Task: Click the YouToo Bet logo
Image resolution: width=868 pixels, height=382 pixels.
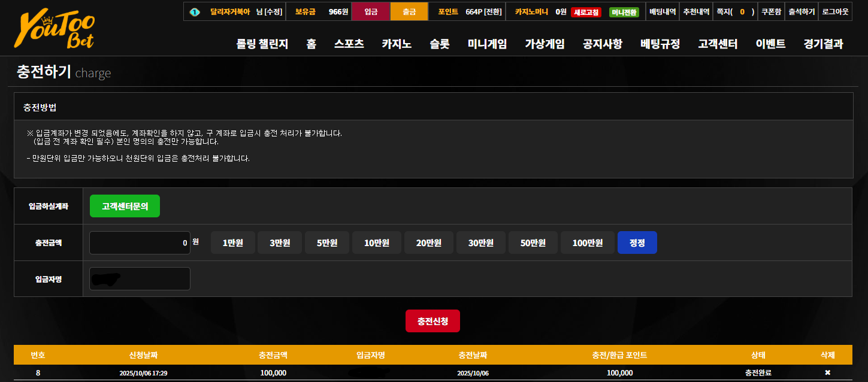Action: click(55, 29)
